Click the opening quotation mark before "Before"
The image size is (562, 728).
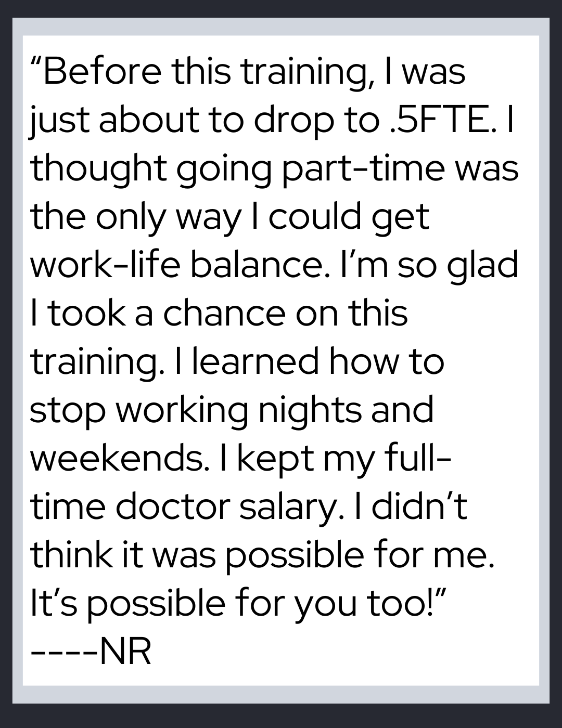click(x=36, y=61)
